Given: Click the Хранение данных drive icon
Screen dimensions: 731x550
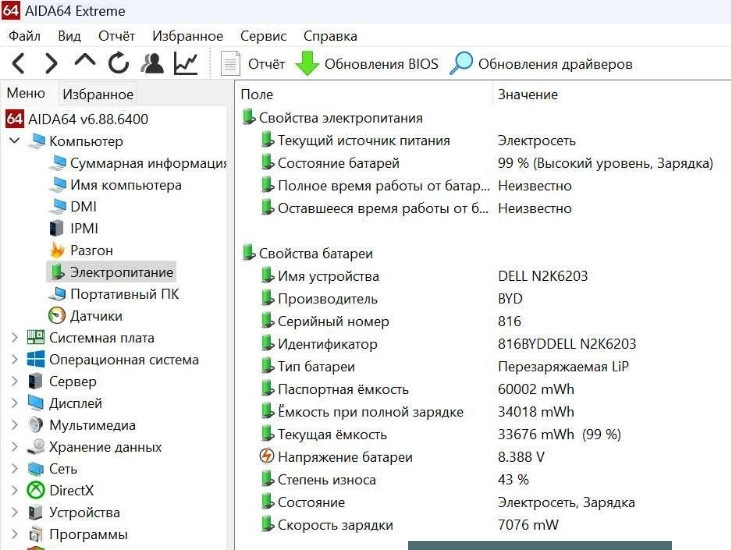Looking at the screenshot, I should (36, 447).
